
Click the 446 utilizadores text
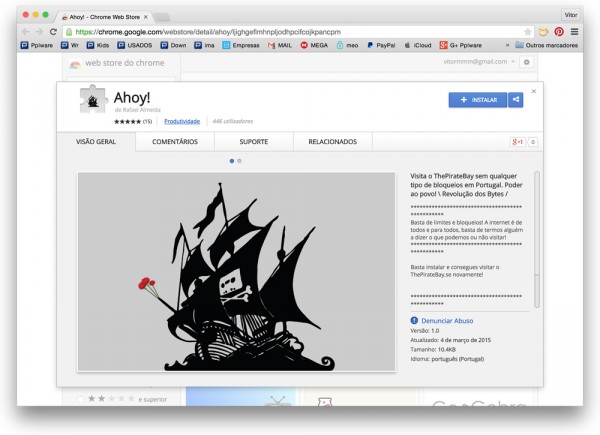[x=233, y=121]
